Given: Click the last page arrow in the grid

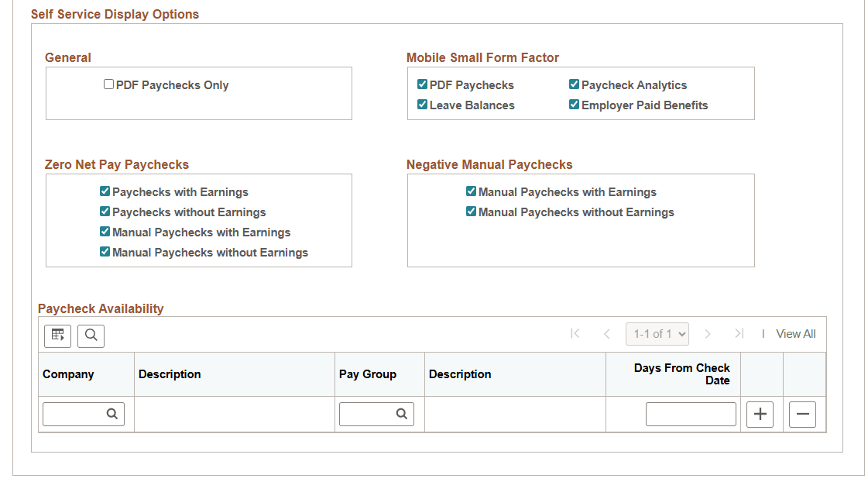Looking at the screenshot, I should point(737,333).
